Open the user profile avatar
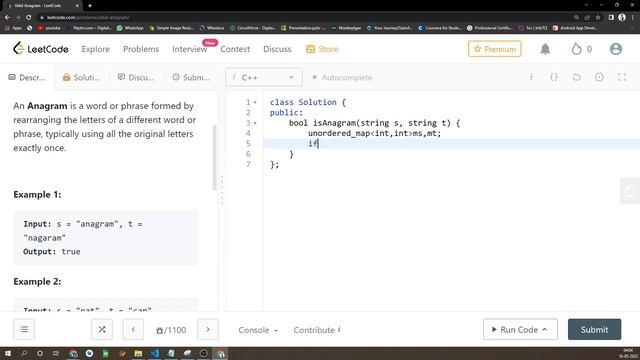The height and width of the screenshot is (360, 640). 616,49
